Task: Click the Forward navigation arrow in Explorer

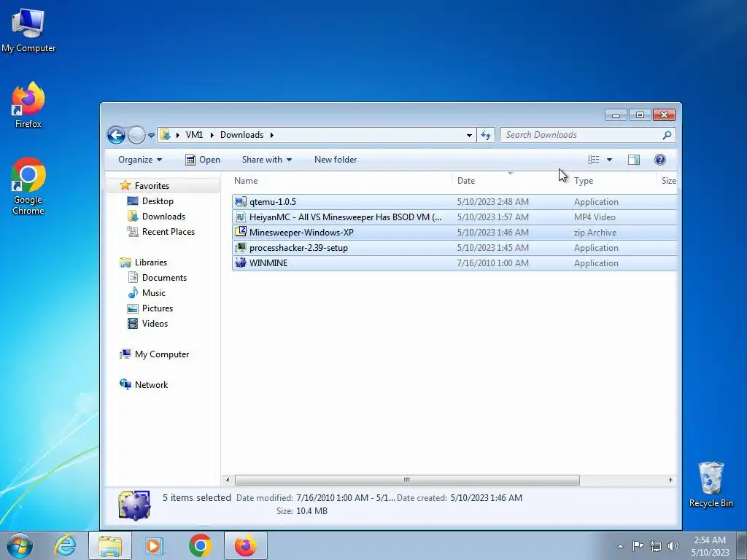Action: point(136,135)
